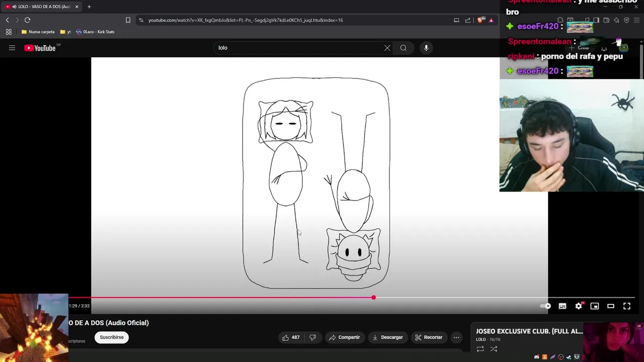This screenshot has width=644, height=362.
Task: Go forward in browser history
Action: click(17, 20)
